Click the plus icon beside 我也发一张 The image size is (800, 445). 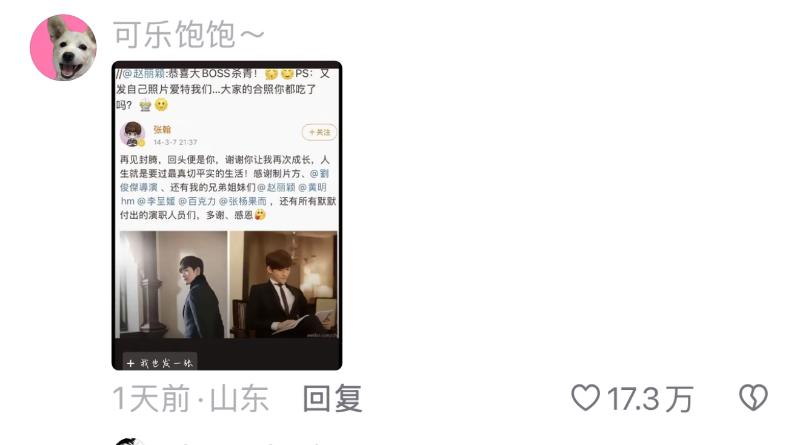coord(131,363)
